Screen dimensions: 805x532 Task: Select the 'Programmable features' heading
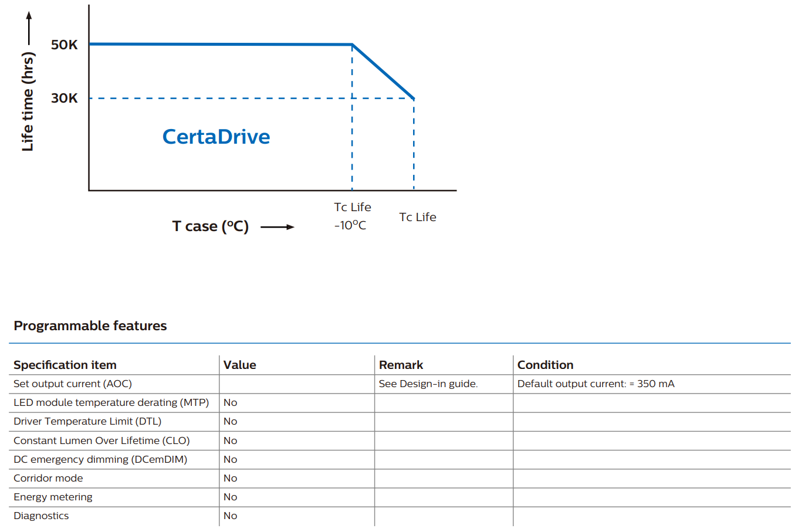tap(90, 326)
